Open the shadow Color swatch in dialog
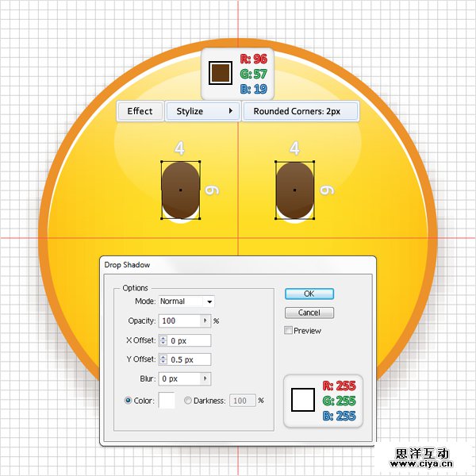476x476 pixels. point(167,401)
